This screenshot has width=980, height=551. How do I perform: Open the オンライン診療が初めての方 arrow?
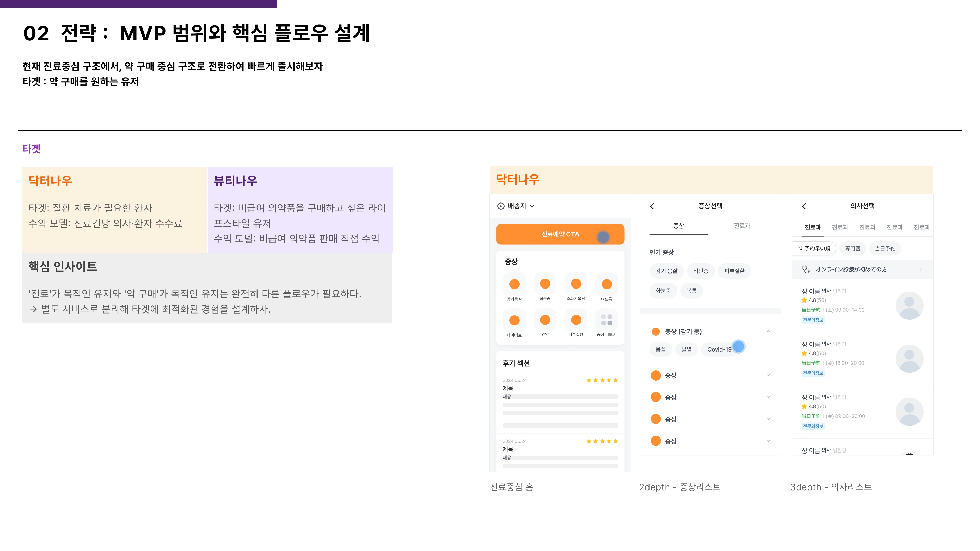click(x=920, y=269)
